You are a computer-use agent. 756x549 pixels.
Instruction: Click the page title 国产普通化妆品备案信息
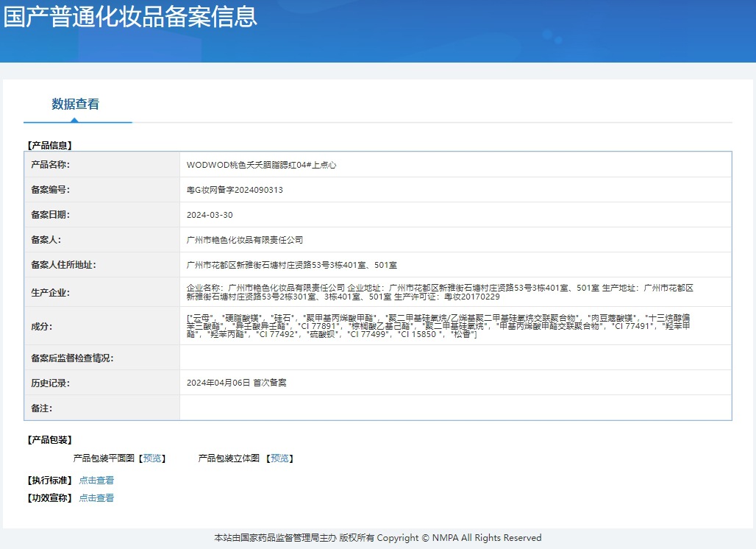[130, 16]
